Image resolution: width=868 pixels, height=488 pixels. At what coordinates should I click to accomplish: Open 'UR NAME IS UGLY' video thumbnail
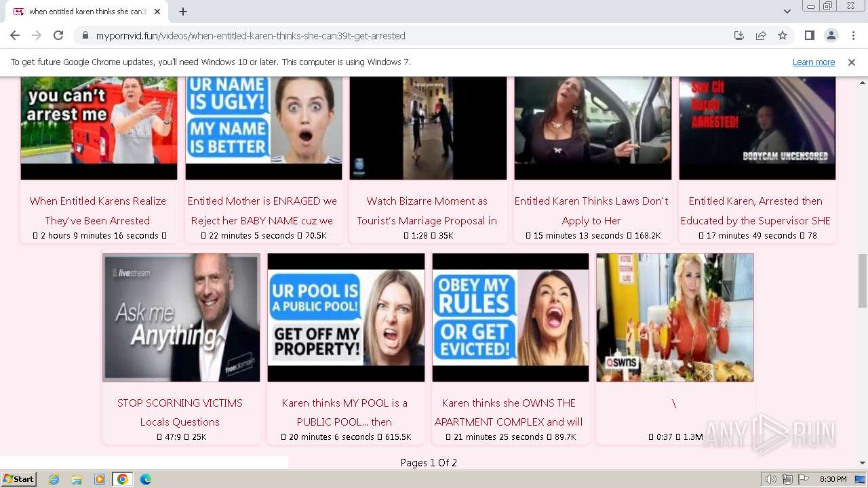pos(264,128)
